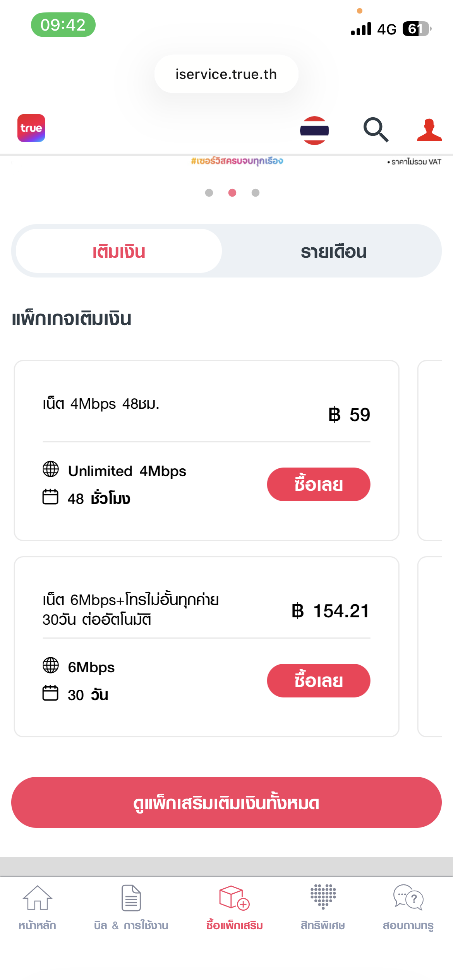
Task: Switch to the เติมเงิน tab
Action: pos(119,251)
